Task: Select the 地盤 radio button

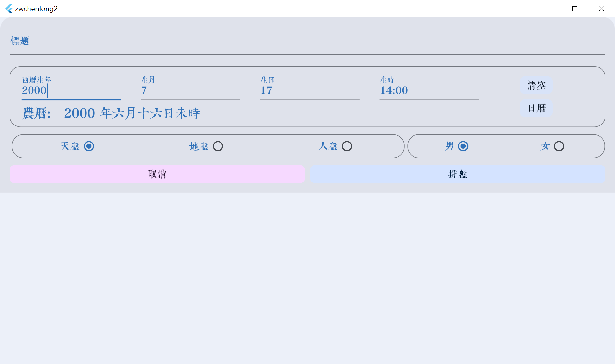Action: (218, 146)
